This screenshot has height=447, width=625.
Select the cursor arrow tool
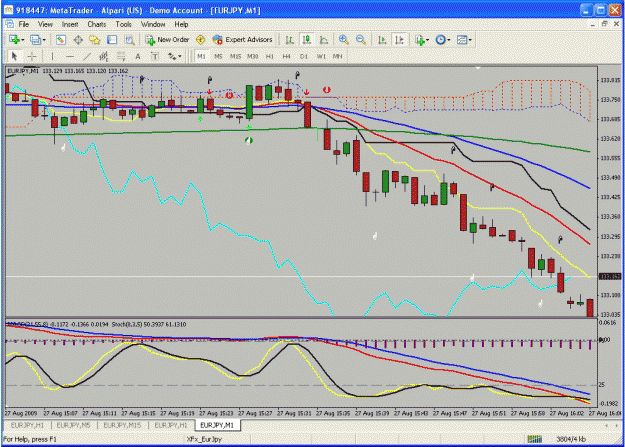coord(15,57)
